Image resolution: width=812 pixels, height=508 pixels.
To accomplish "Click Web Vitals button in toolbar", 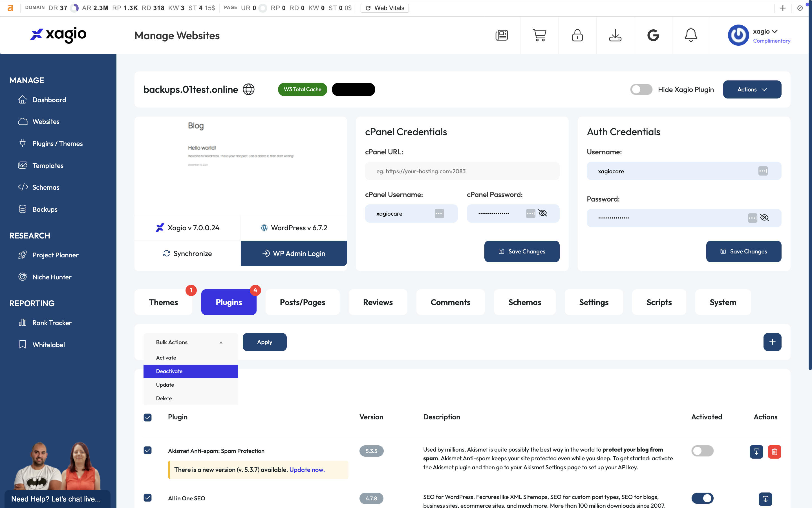I will tap(385, 8).
